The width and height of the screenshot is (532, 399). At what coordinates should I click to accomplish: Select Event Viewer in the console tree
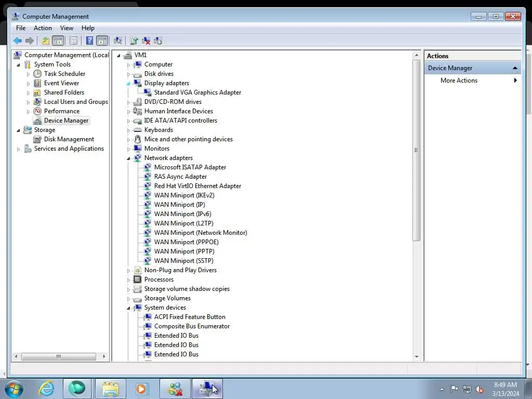pyautogui.click(x=61, y=83)
